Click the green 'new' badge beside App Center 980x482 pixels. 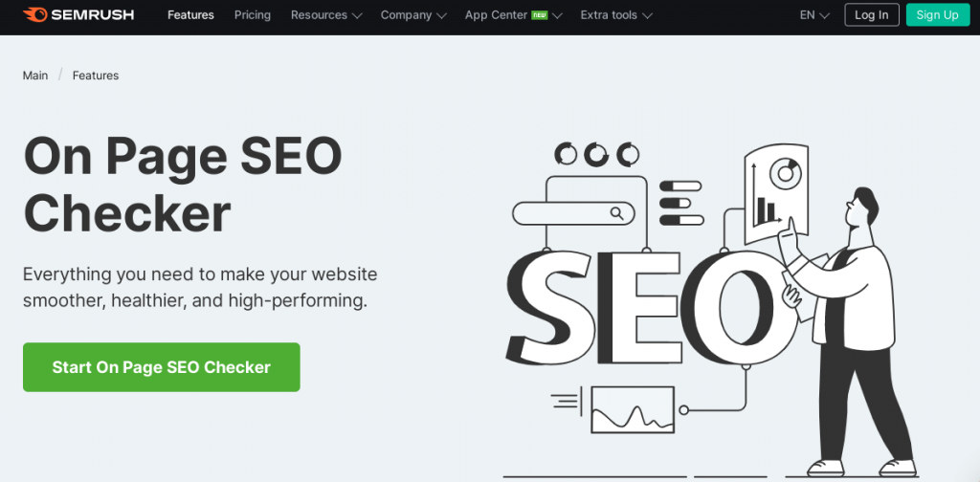pos(540,15)
